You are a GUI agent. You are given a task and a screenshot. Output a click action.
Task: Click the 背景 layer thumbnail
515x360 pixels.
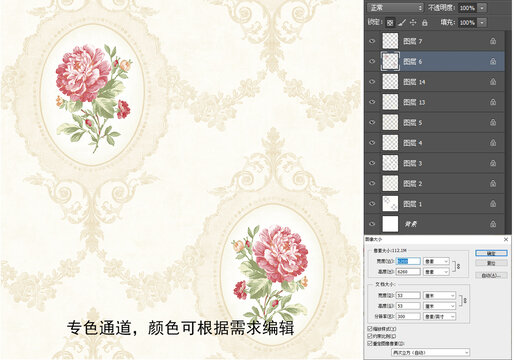click(x=390, y=224)
